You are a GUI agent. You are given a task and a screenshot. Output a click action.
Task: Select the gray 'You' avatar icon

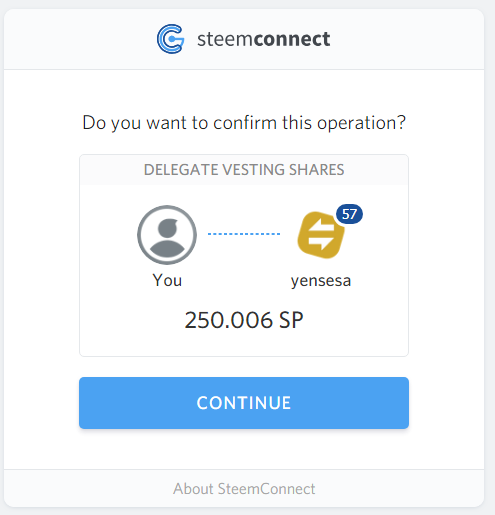(x=167, y=235)
